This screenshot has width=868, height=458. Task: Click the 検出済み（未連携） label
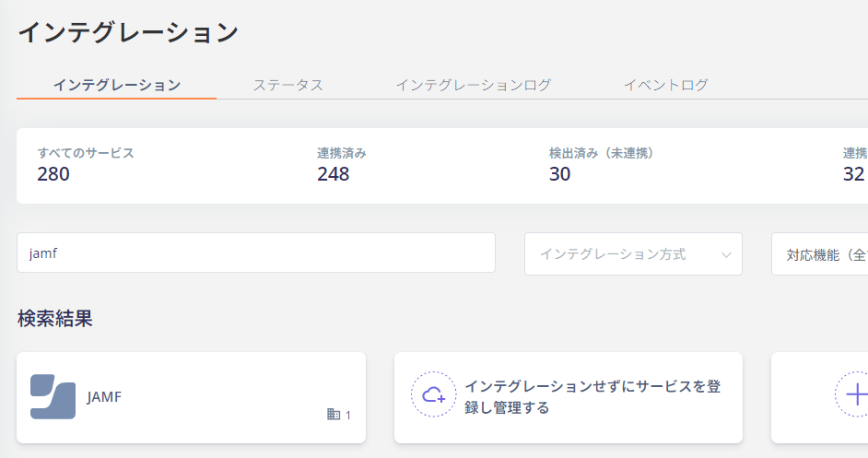[x=601, y=153]
